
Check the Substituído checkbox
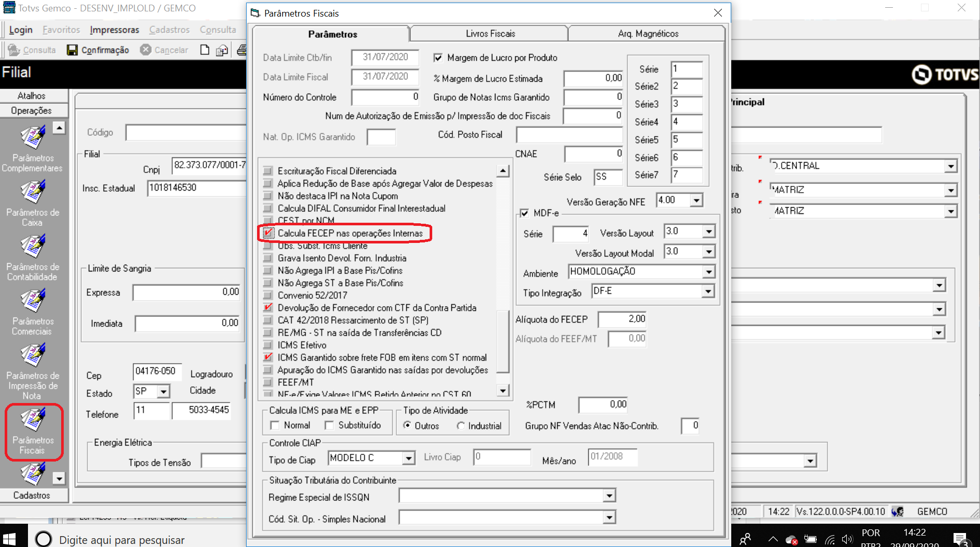(329, 425)
